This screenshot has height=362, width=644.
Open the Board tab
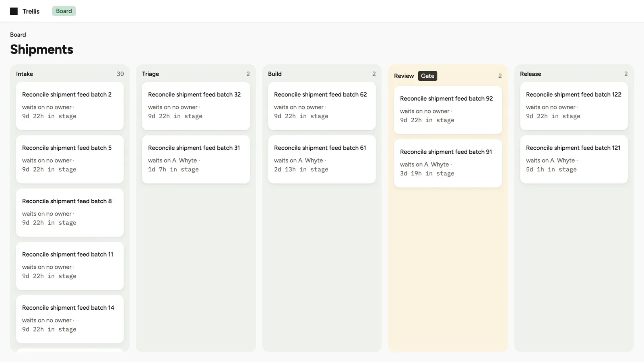64,11
